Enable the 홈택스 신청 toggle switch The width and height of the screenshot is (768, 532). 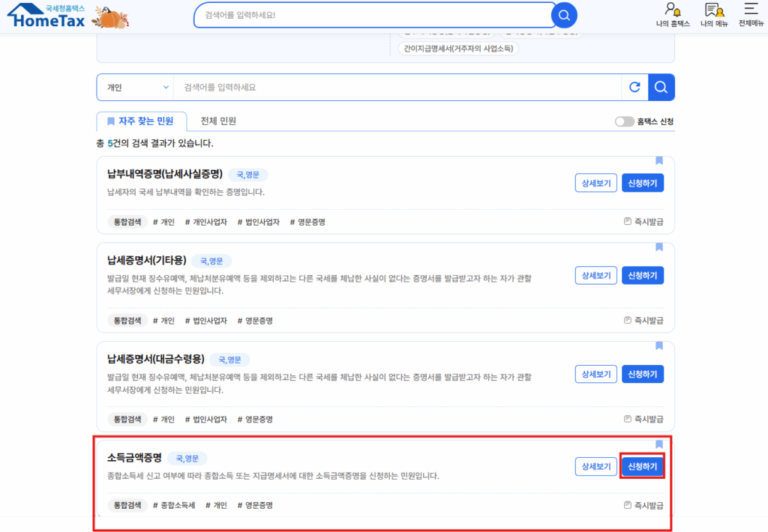click(x=624, y=121)
